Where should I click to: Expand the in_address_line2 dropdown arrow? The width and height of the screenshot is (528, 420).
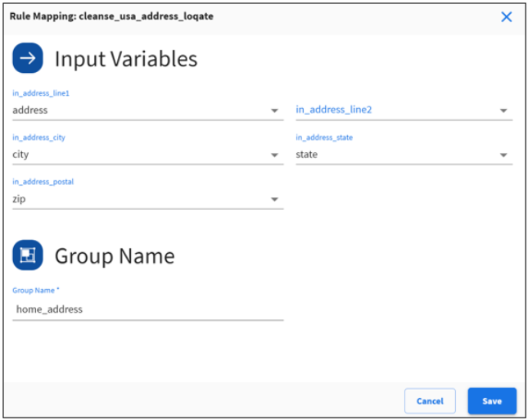[503, 111]
